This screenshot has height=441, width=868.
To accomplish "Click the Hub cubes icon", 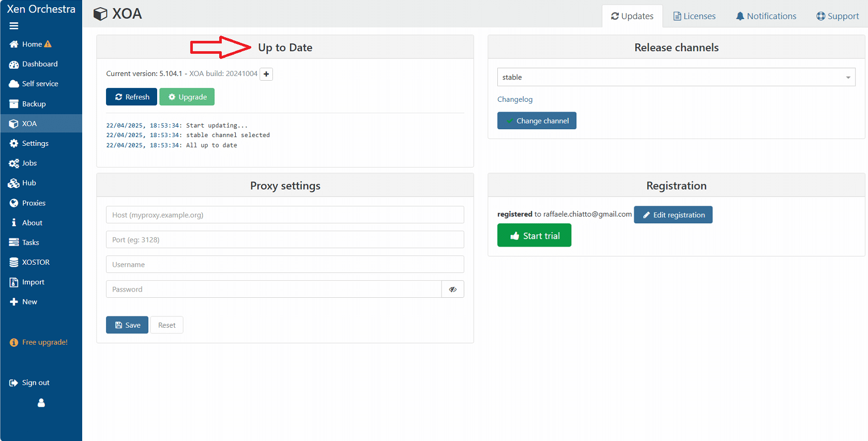I will [14, 183].
